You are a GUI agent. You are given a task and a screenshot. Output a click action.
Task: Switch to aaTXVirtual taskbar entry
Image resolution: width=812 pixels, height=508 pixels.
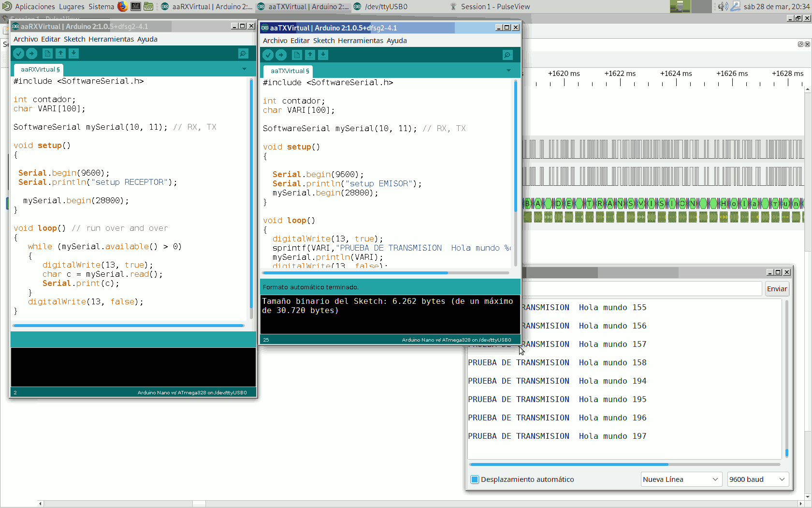[x=303, y=6]
